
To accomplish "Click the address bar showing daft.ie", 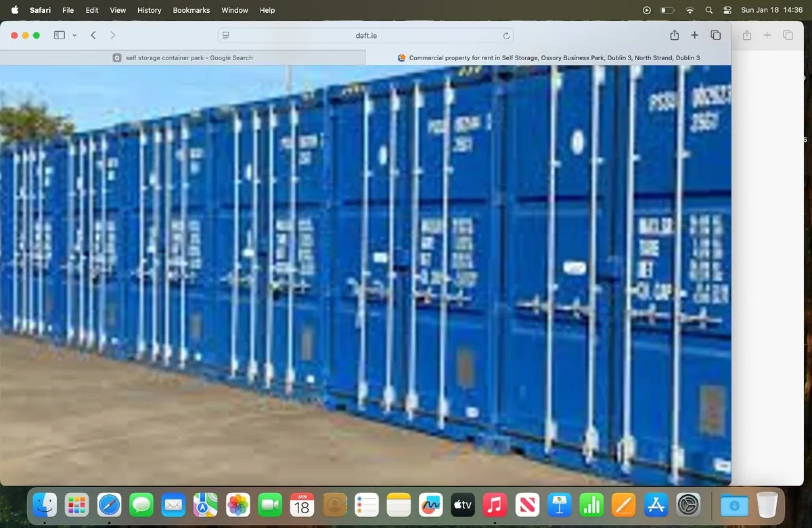I will point(366,34).
